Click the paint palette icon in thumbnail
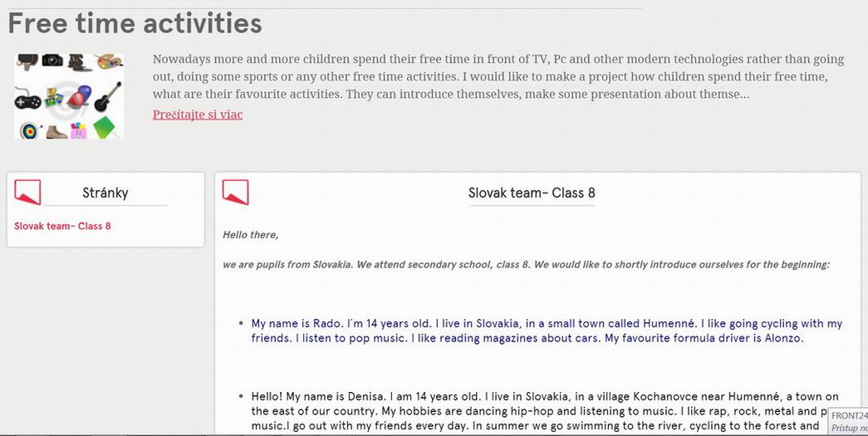868x436 pixels. 109,61
